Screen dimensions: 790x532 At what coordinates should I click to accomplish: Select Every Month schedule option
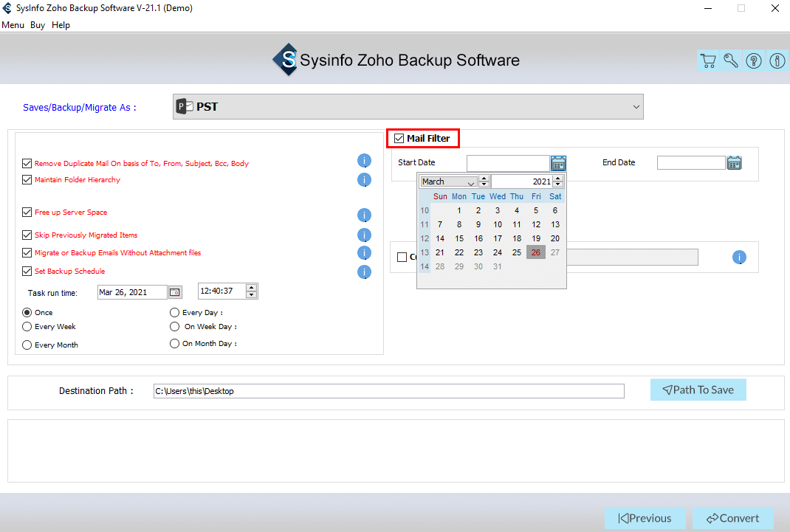(x=27, y=345)
